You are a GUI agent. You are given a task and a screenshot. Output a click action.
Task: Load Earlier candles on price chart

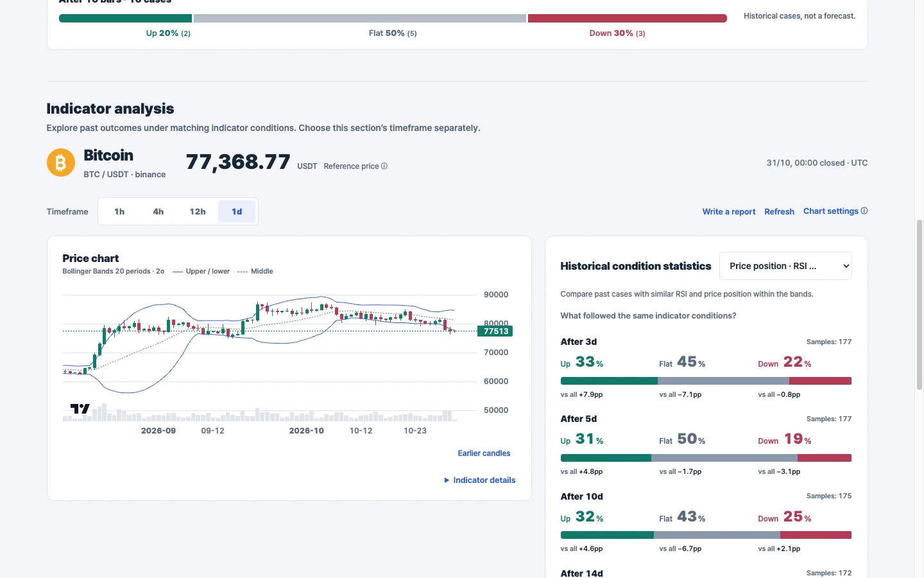[x=484, y=453]
